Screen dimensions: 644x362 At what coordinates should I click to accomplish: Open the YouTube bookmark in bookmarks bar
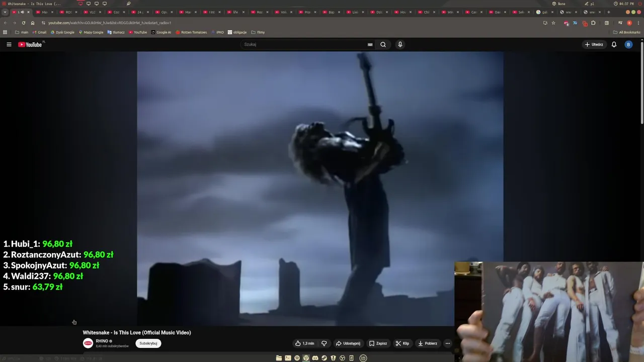point(137,32)
